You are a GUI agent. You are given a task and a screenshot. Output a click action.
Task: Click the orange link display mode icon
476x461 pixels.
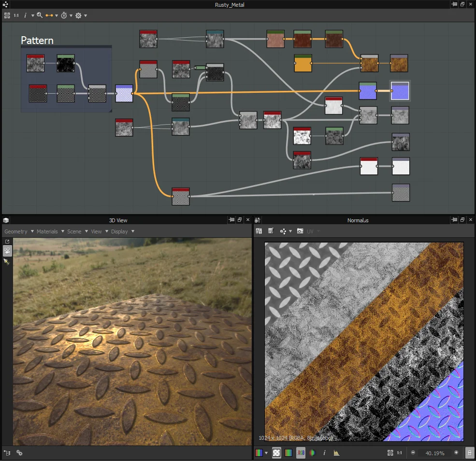coord(49,15)
